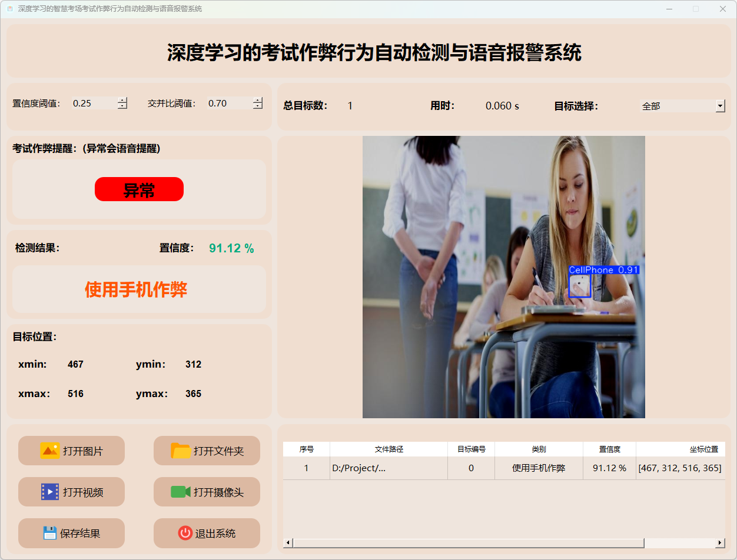Increase the 交并比阈值 spinner value
Screen dimensions: 737x560
point(257,100)
